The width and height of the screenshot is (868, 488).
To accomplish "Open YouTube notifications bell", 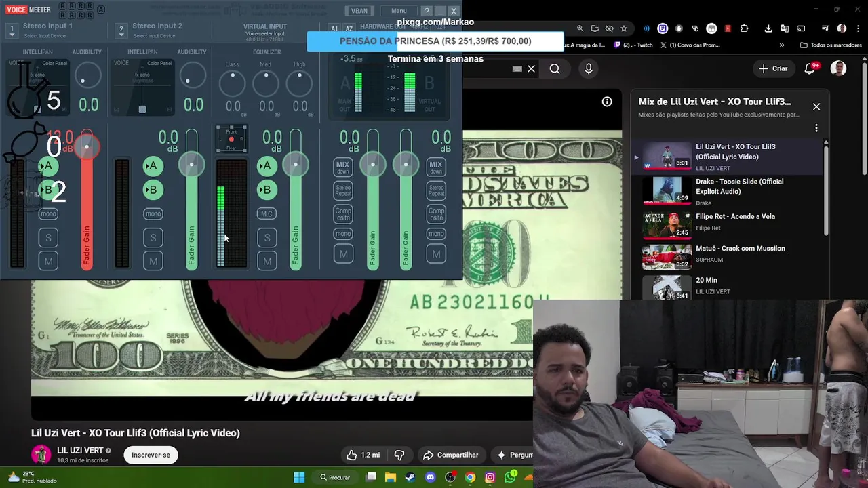I will [x=810, y=68].
